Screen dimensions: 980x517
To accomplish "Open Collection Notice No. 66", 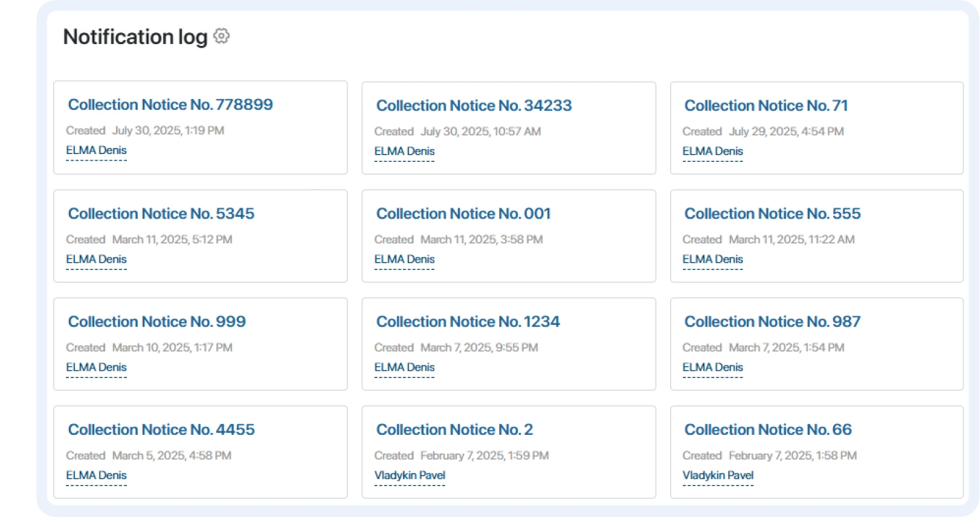I will (767, 430).
